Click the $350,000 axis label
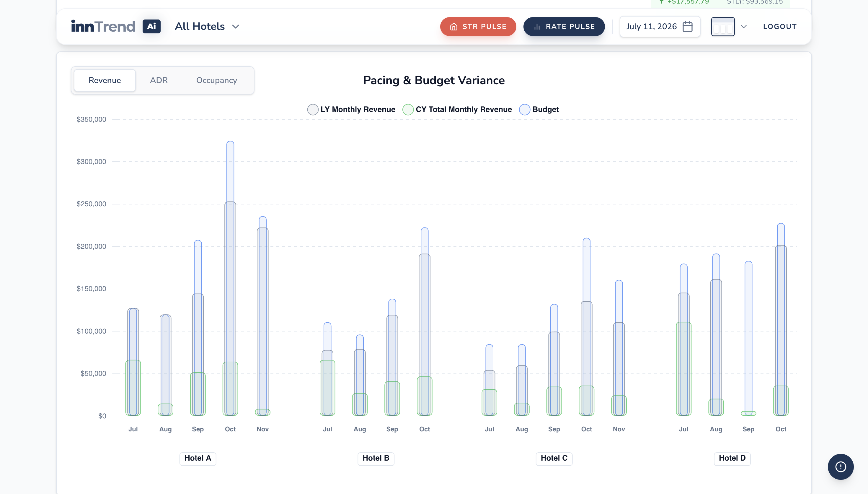868x494 pixels. pos(92,119)
